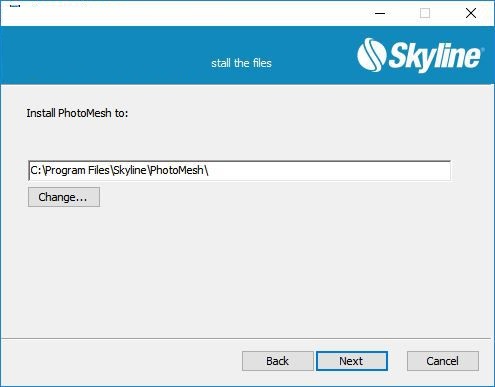Screen dimensions: 495x387
Task: Place cursor on 'PhotoMesh' in install path
Action: [177, 171]
